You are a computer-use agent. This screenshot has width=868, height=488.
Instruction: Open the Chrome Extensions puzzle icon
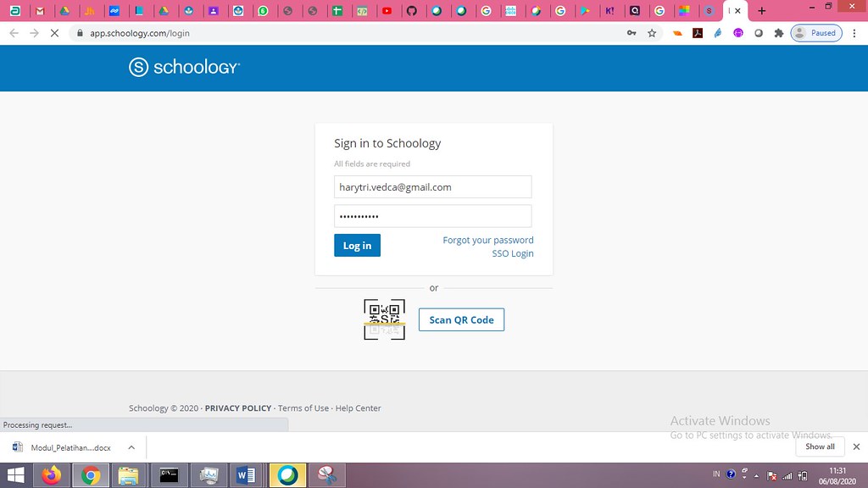pyautogui.click(x=779, y=33)
